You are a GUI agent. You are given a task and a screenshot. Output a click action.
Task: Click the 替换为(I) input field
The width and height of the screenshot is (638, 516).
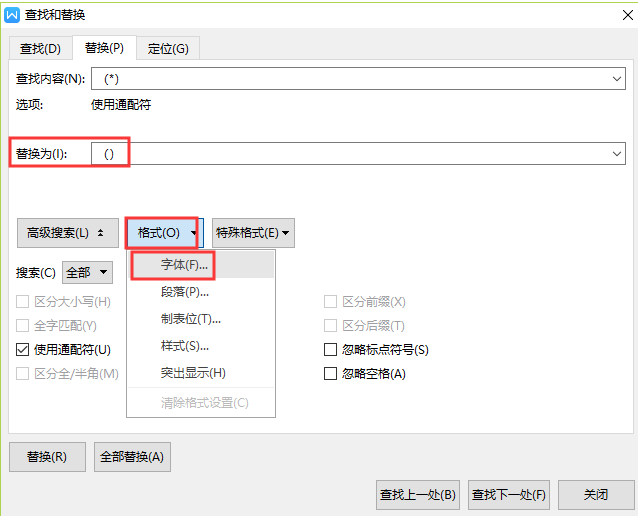[x=358, y=153]
